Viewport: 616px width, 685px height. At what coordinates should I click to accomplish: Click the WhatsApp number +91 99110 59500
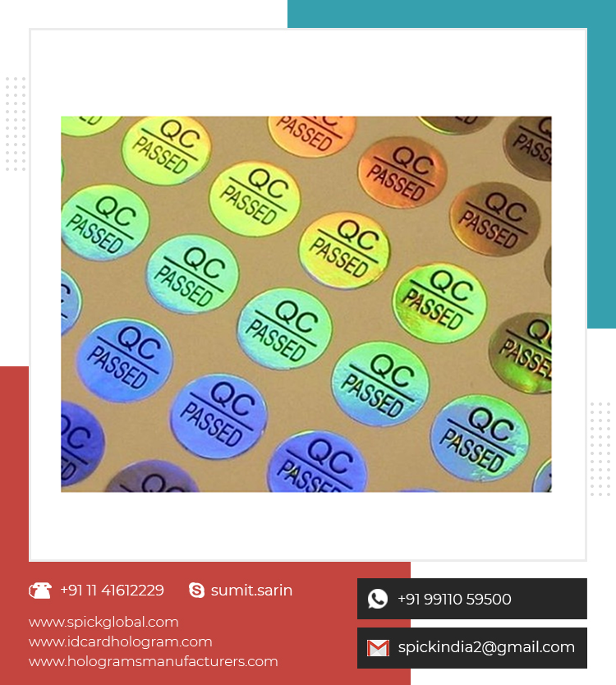(x=454, y=599)
